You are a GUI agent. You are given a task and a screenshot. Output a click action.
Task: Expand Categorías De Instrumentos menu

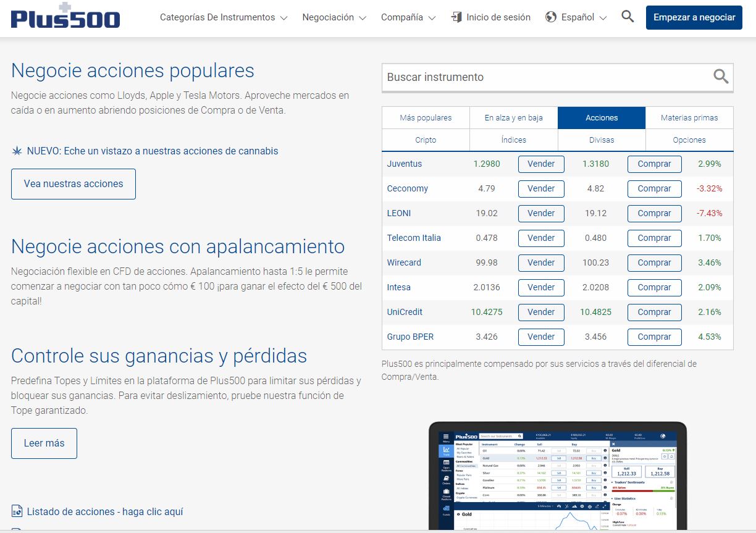pos(224,17)
